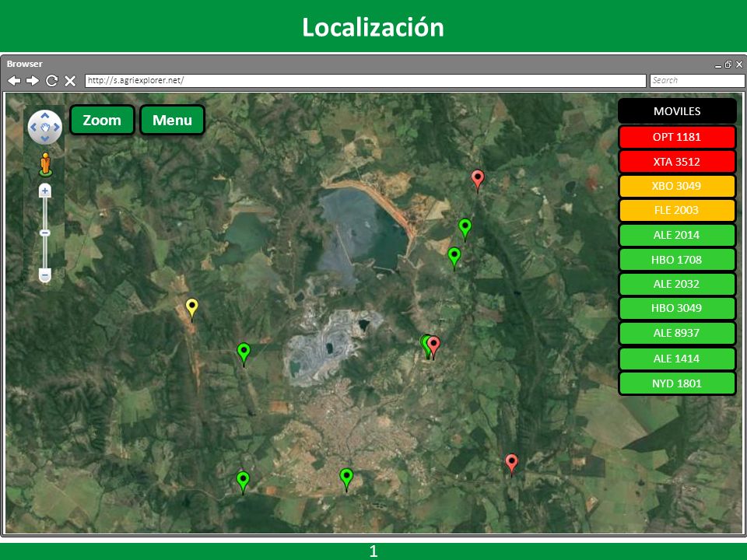Viewport: 747px width, 560px height.
Task: Click topmost red marker near reservoir
Action: coord(477,180)
